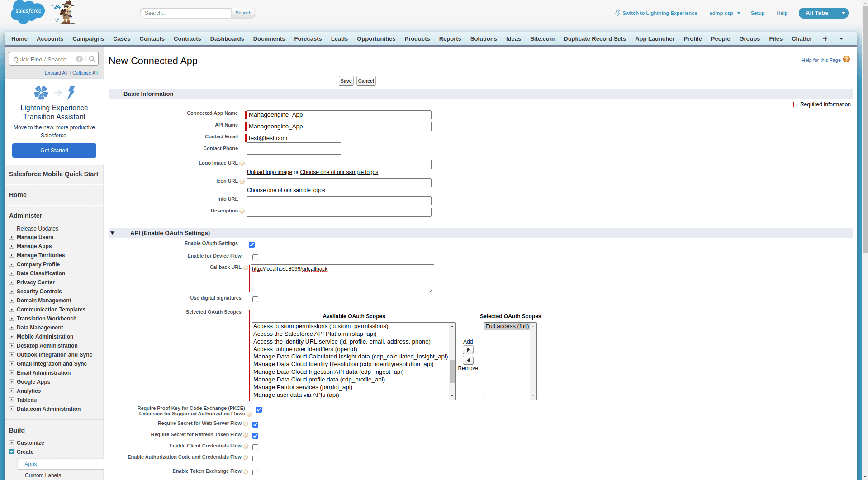Screen dimensions: 868x480
Task: Open the admp csp user menu
Action: click(724, 13)
